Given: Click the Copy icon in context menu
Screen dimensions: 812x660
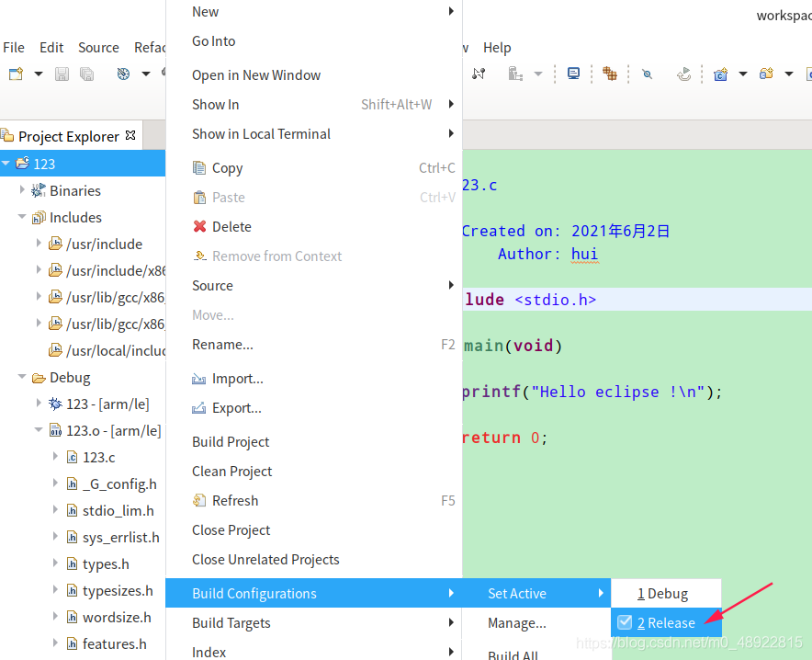Looking at the screenshot, I should click(199, 168).
